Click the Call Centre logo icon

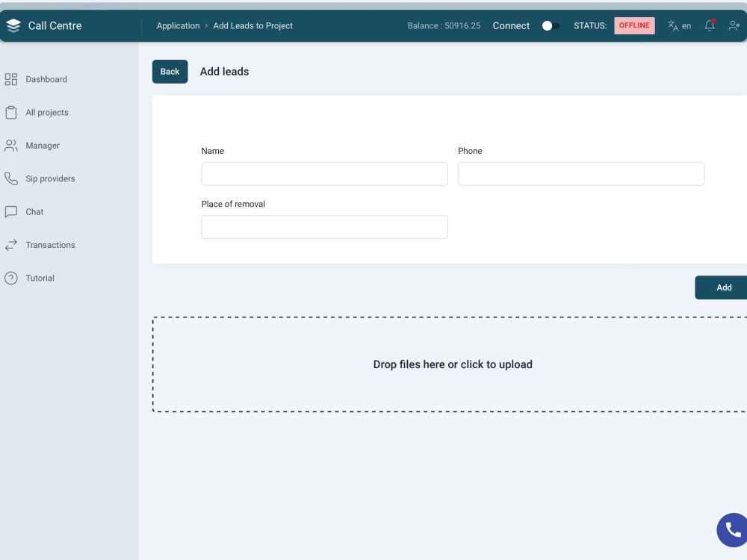pos(13,25)
